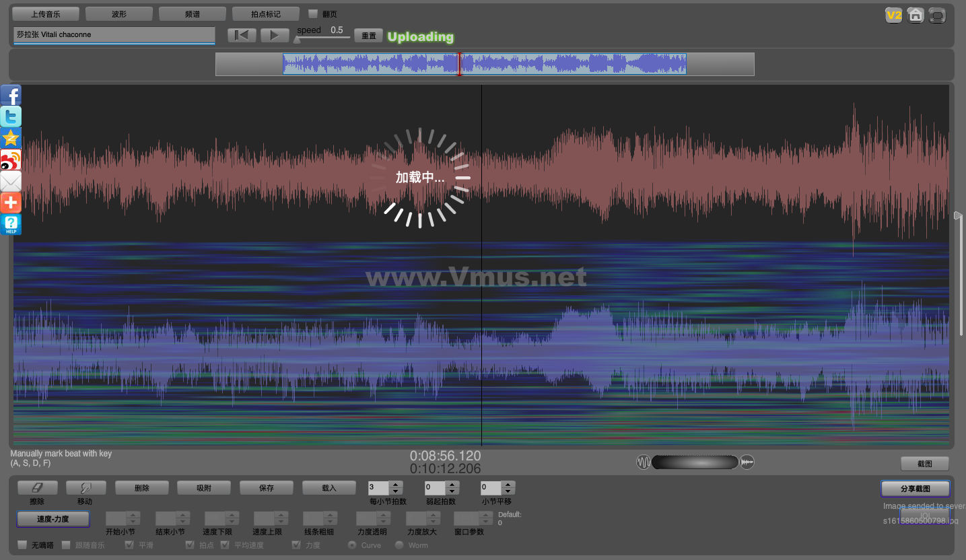Switch to the 频谱 view
This screenshot has height=560, width=966.
(x=192, y=14)
